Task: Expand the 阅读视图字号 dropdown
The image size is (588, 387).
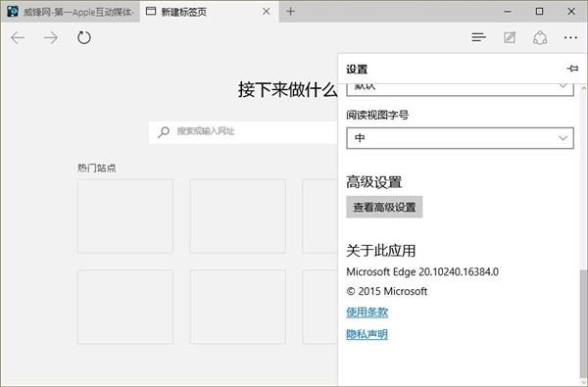Action: coord(461,138)
